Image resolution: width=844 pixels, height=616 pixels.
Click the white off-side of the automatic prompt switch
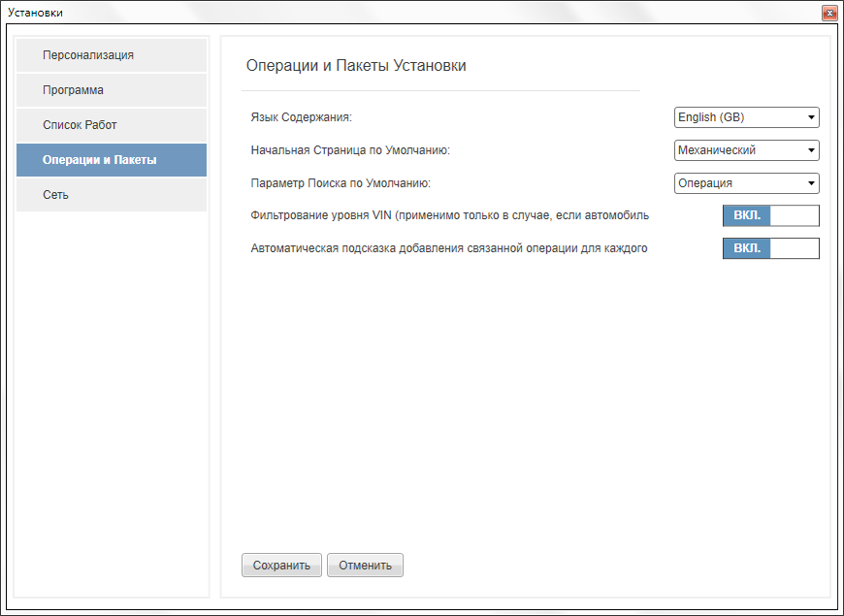pos(795,248)
